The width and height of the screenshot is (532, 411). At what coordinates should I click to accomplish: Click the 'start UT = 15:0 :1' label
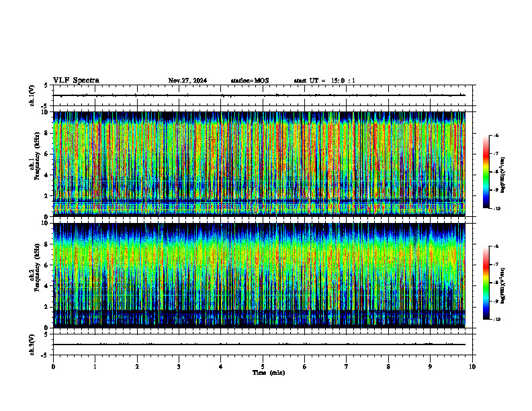click(x=324, y=81)
